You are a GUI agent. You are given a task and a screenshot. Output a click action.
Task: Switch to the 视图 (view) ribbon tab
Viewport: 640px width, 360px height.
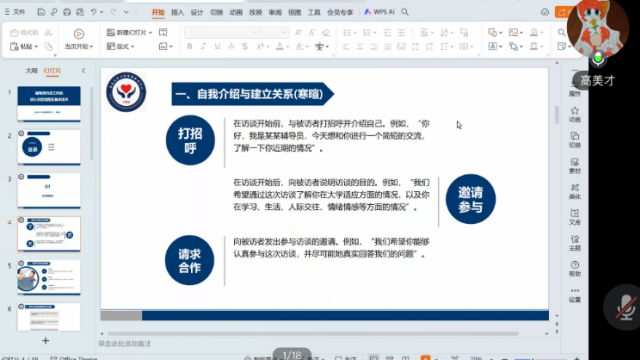click(x=294, y=13)
